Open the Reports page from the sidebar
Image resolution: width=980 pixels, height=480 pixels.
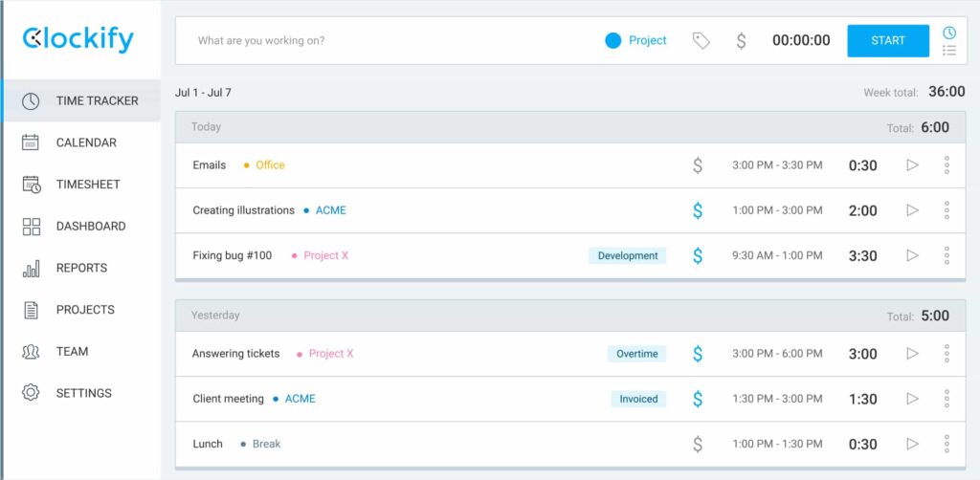80,268
